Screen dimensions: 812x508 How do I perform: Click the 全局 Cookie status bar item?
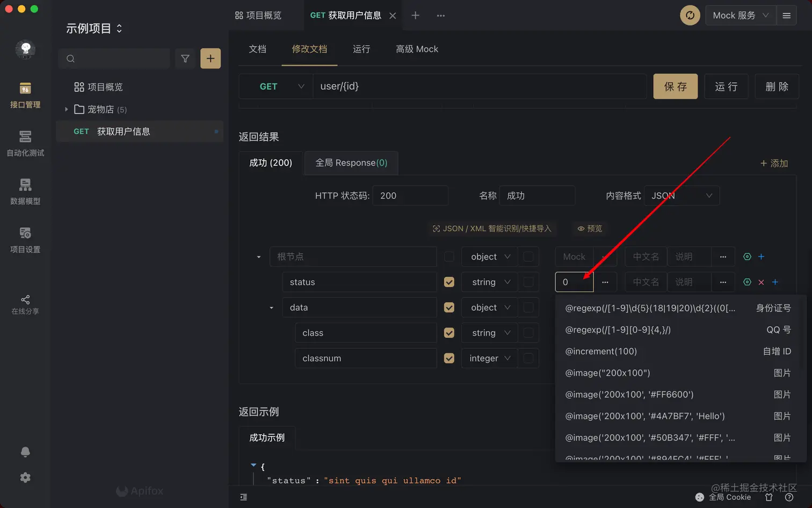(723, 497)
